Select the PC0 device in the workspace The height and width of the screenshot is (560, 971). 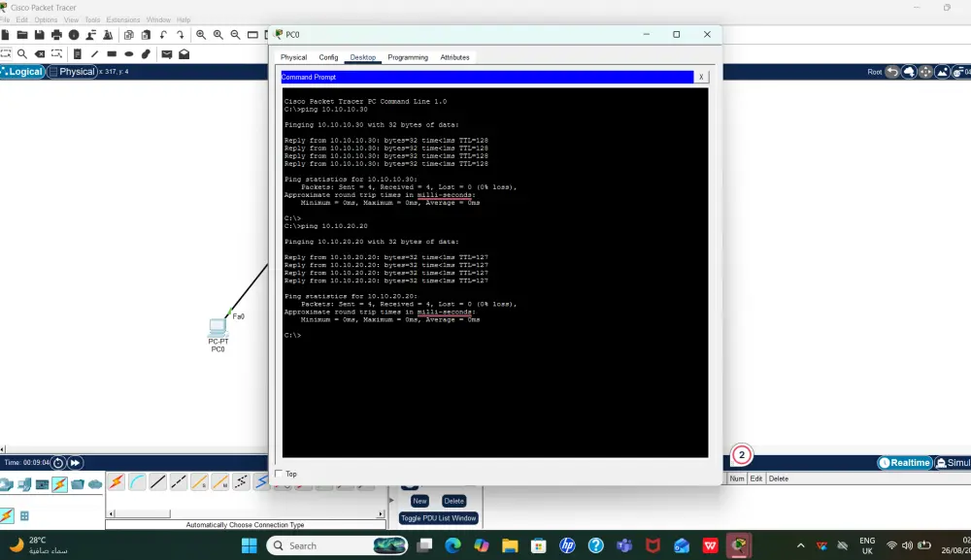pos(218,327)
